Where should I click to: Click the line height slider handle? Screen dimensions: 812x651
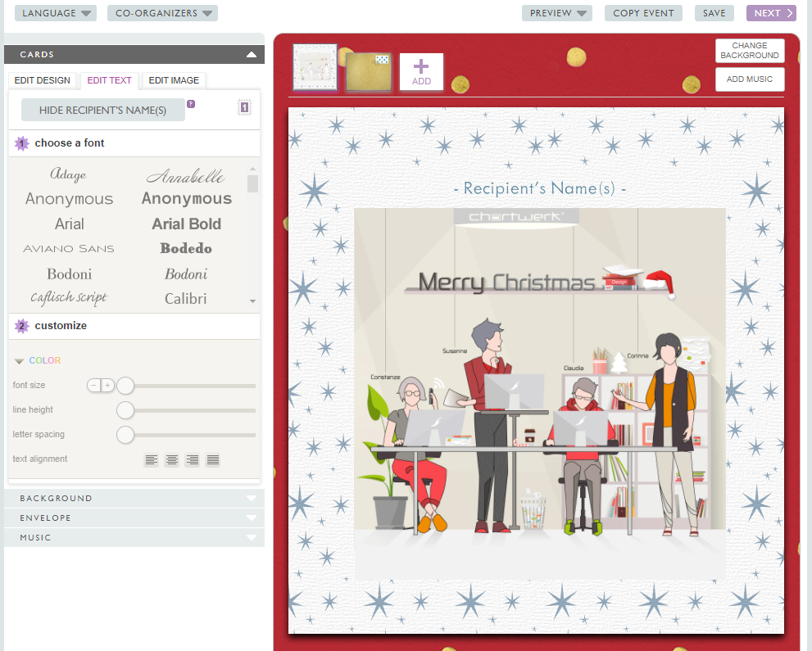point(125,410)
